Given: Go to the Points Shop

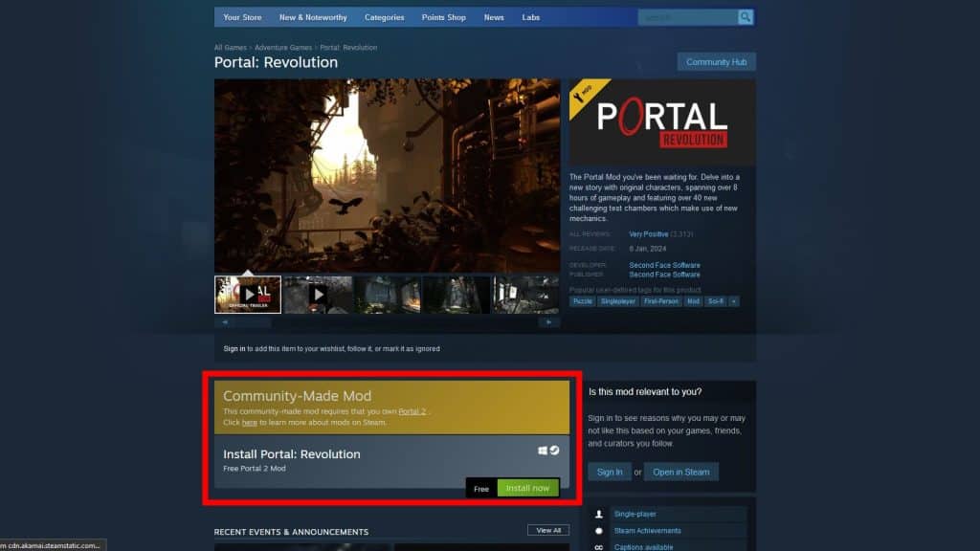Looking at the screenshot, I should coord(444,17).
